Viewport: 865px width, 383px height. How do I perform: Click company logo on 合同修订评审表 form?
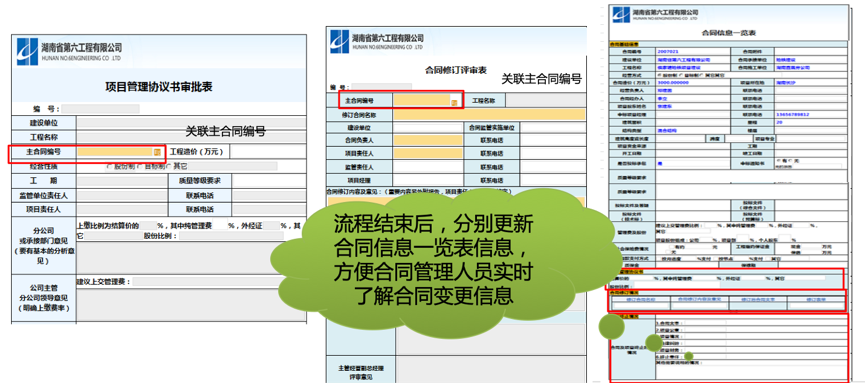click(339, 41)
